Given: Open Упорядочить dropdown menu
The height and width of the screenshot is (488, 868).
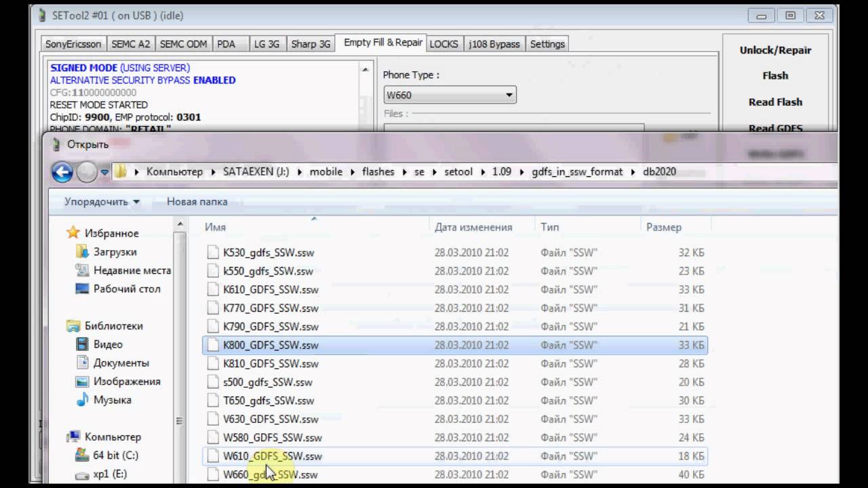Looking at the screenshot, I should 102,201.
